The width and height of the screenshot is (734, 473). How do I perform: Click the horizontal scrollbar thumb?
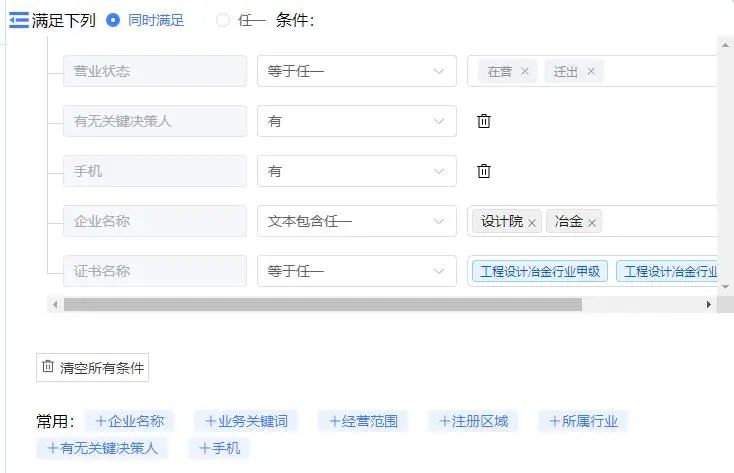coord(323,304)
